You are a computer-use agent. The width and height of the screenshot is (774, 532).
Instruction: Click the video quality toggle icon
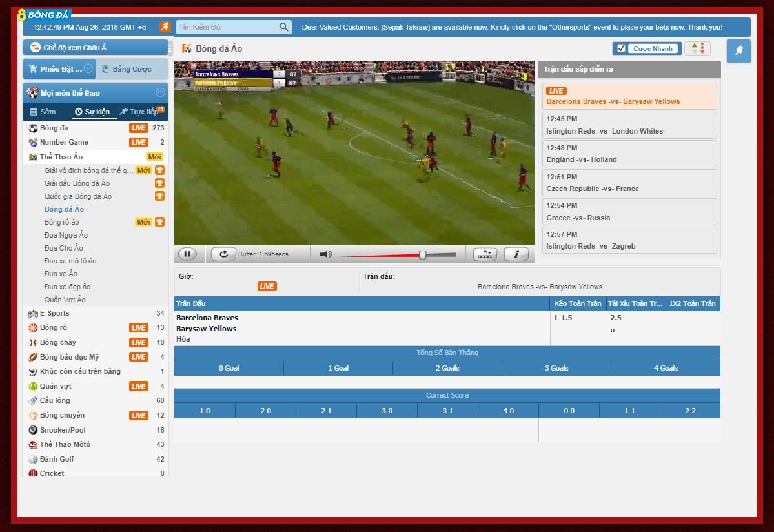[485, 254]
